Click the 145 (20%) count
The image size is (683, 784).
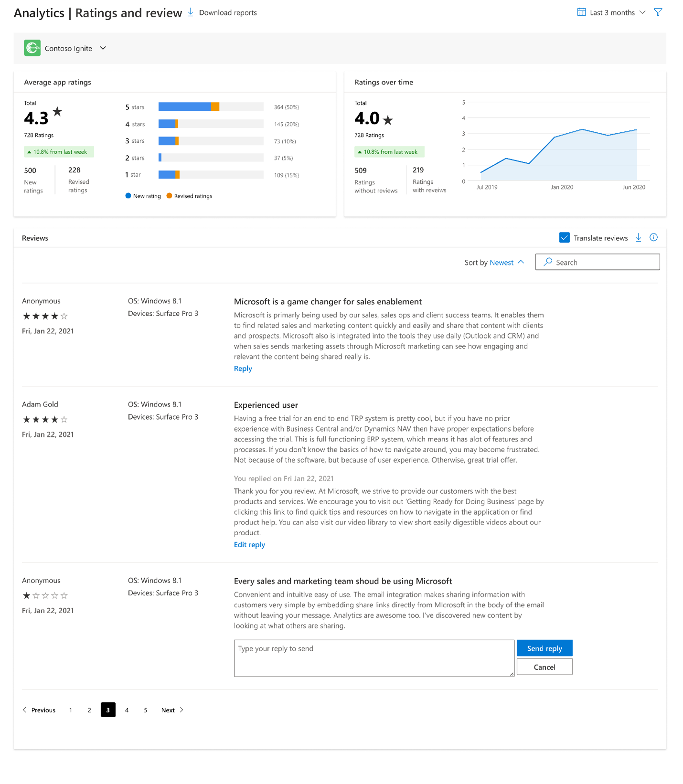[287, 124]
